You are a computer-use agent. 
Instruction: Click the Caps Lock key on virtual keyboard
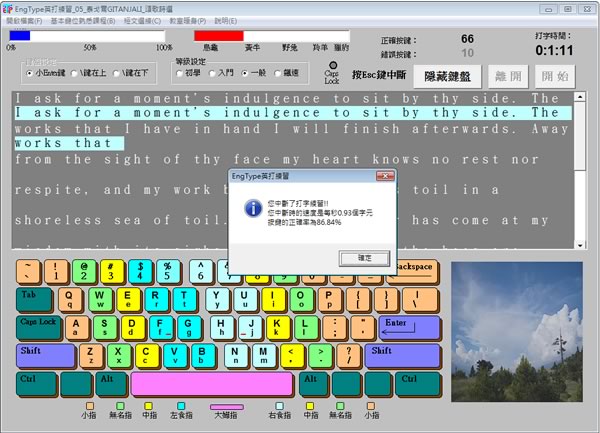coord(38,328)
